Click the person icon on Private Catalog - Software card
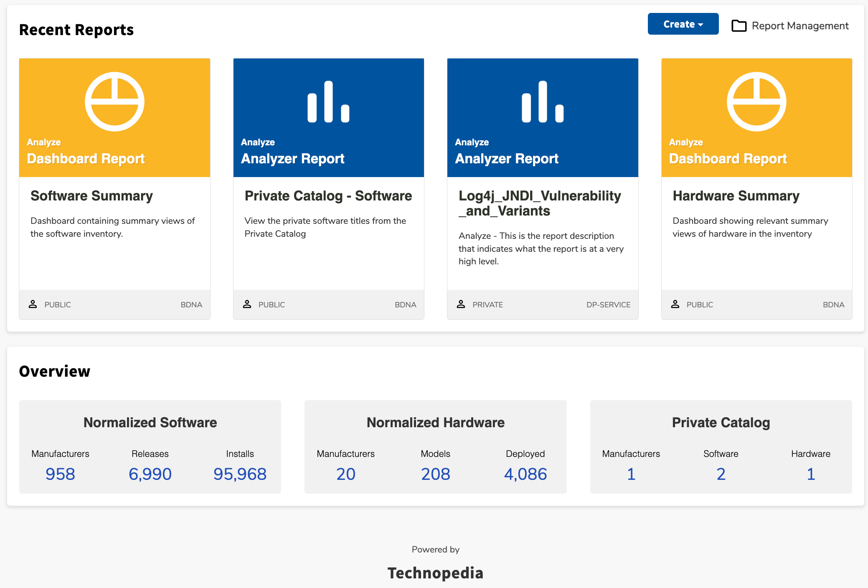Screen dimensions: 868x588 coord(247,304)
